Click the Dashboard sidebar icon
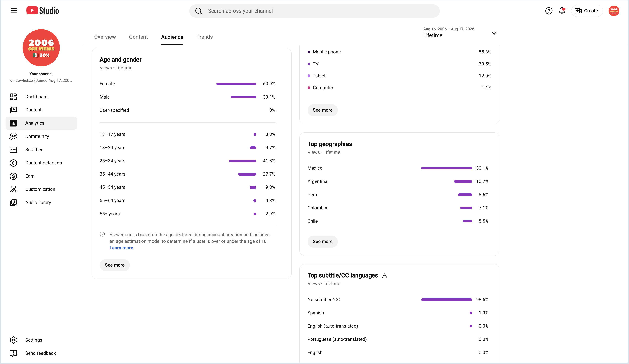 tap(13, 97)
